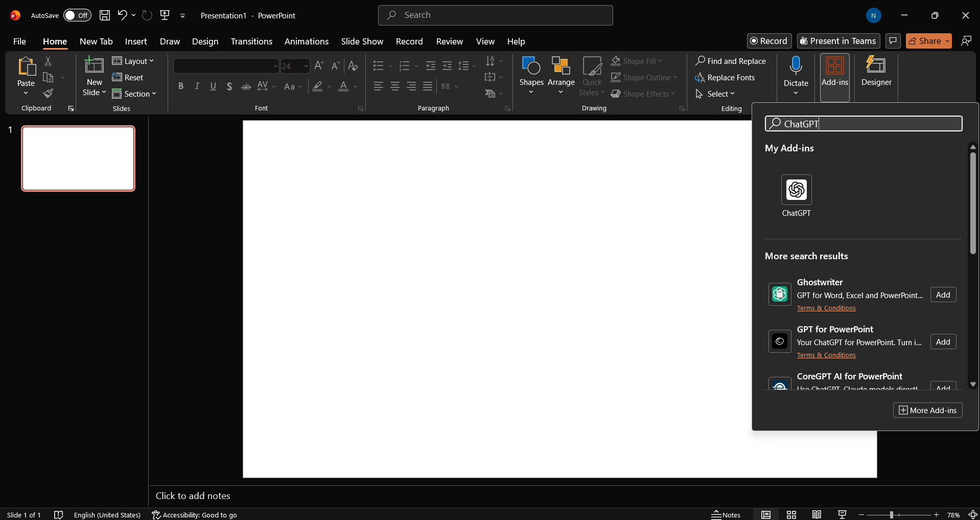Decrease list indent level
This screenshot has height=520, width=980.
click(431, 65)
